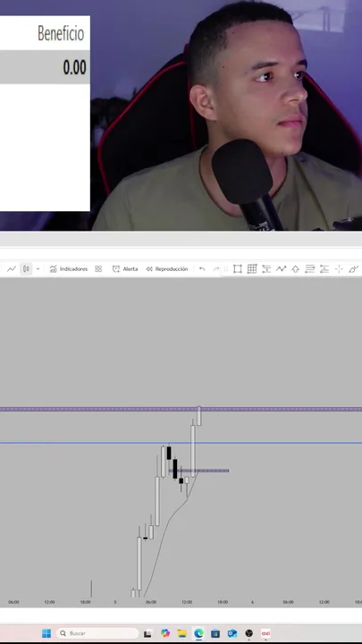This screenshot has height=644, width=362.
Task: Open OBS Studio from the taskbar
Action: [249, 633]
